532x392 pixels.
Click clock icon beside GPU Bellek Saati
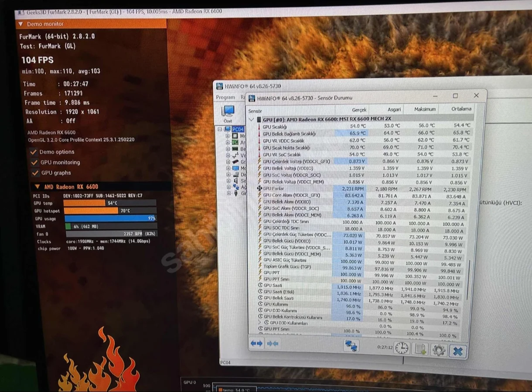pos(261,298)
